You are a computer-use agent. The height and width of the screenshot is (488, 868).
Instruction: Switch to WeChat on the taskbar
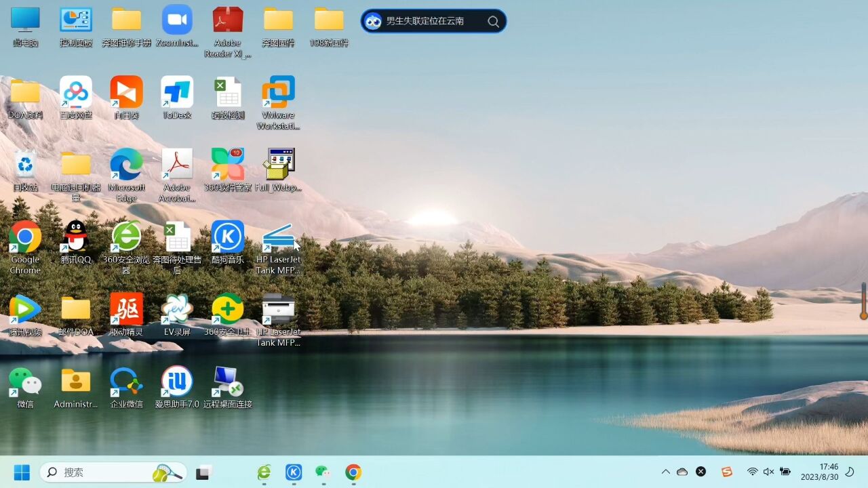(x=323, y=472)
